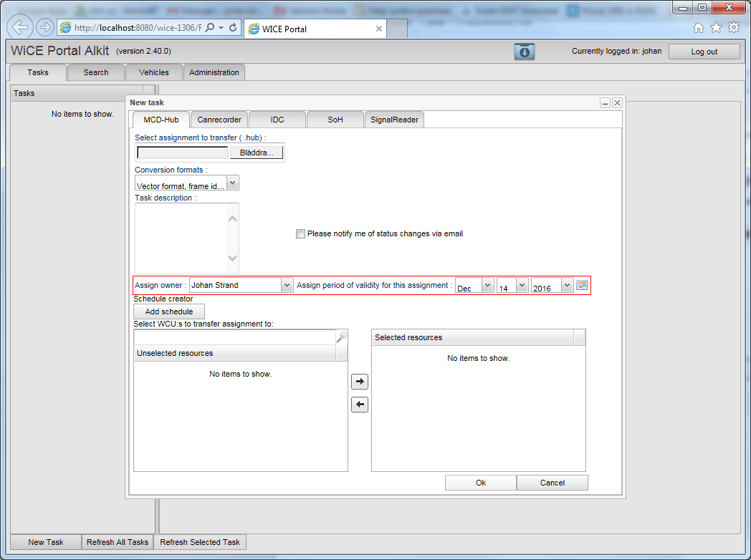Click the Bläddra browse button

tap(256, 153)
